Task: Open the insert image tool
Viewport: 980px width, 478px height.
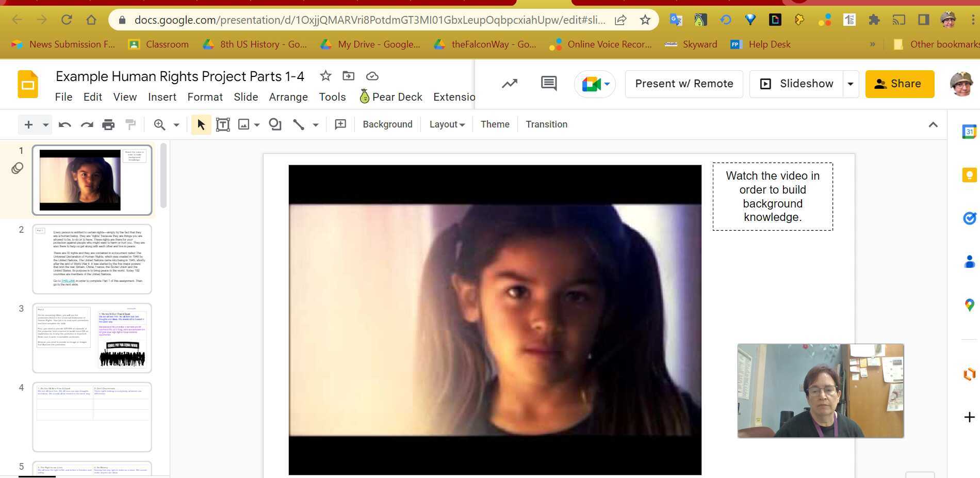Action: [x=244, y=124]
